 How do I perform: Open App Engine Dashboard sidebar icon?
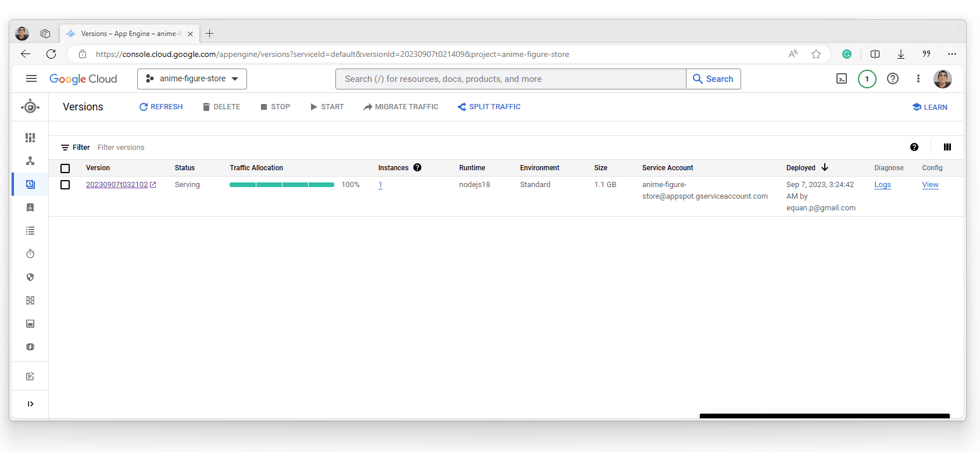click(30, 138)
